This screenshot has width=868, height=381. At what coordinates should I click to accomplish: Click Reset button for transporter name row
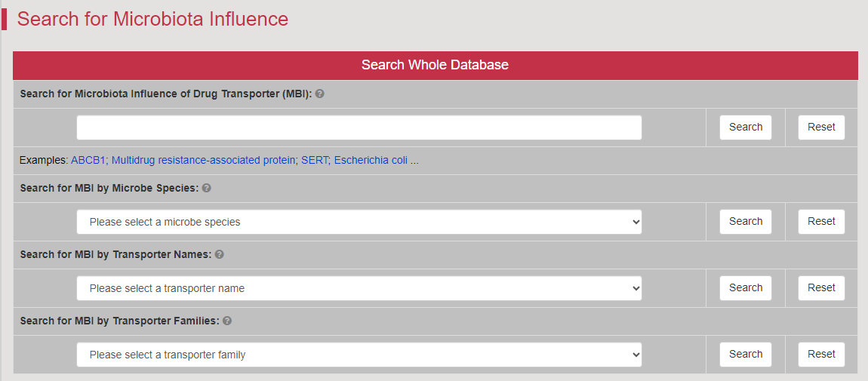[x=821, y=287]
